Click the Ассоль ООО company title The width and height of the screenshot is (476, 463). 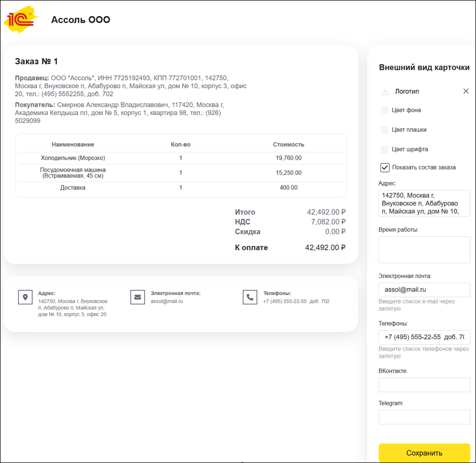(x=80, y=20)
